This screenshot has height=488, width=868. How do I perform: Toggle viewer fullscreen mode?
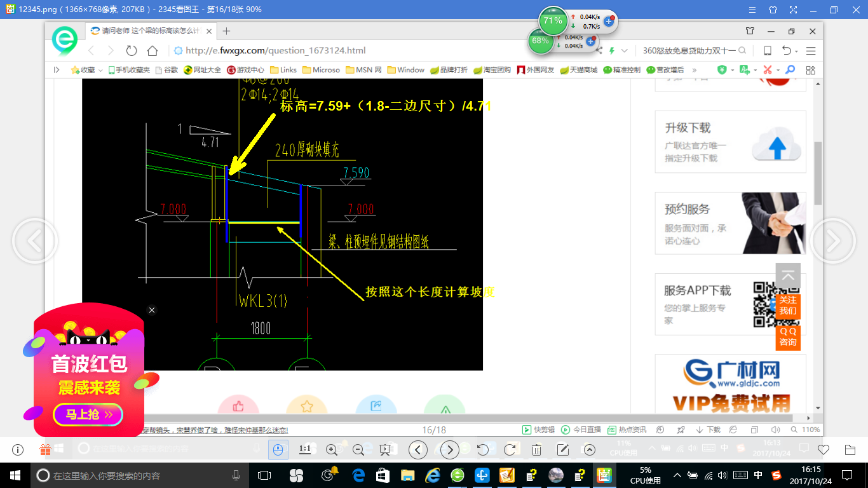pyautogui.click(x=793, y=10)
